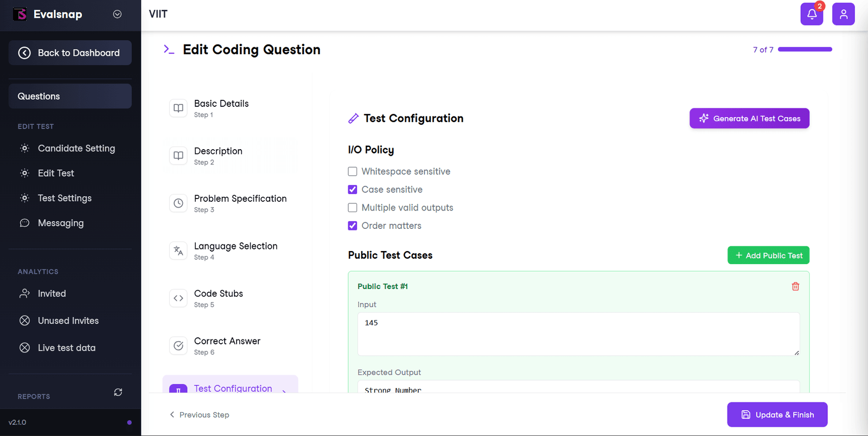Click the Problem Specification clock icon
868x436 pixels.
pos(178,203)
